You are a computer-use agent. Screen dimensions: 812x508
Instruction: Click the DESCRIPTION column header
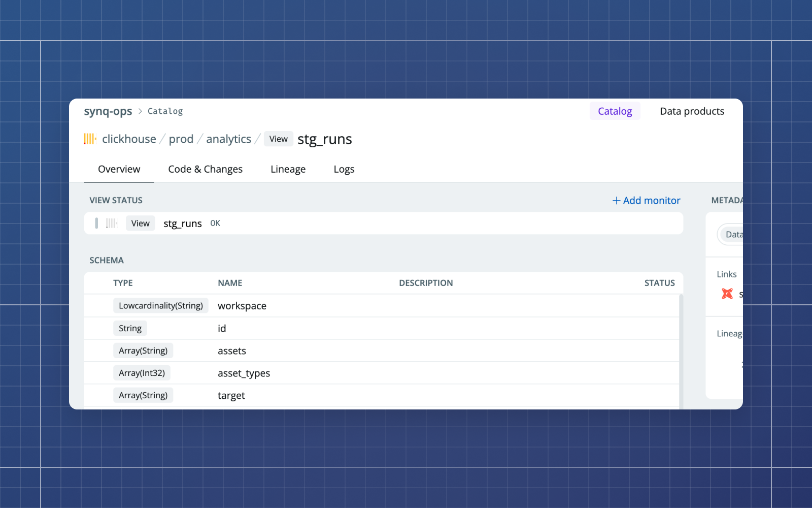426,283
